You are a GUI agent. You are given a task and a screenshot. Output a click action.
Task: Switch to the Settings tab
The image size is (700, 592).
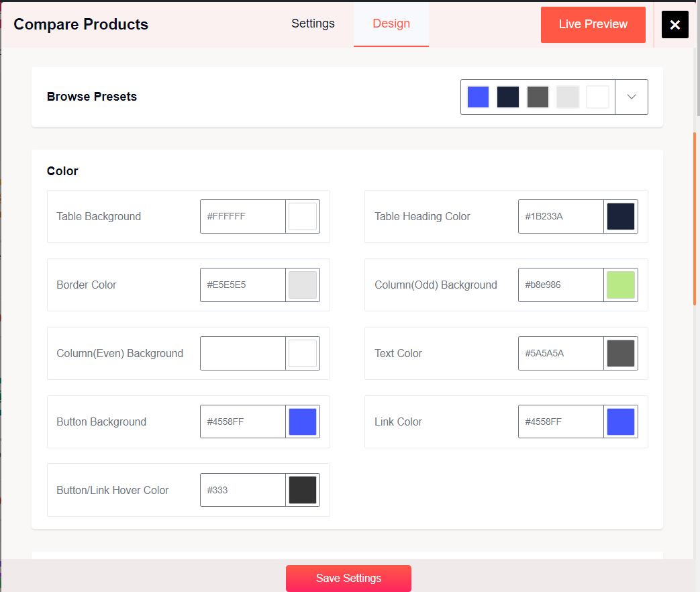point(313,23)
